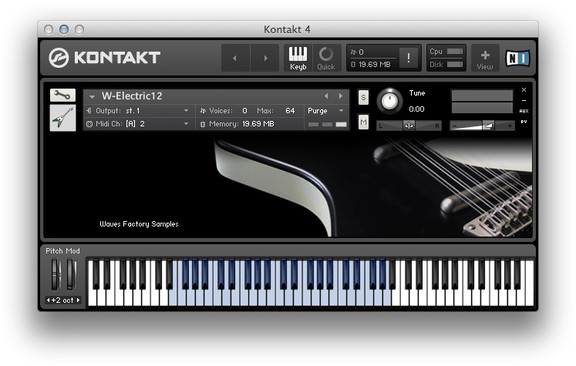Click the Kontakt logo in header
This screenshot has height=366, width=576.
pyautogui.click(x=104, y=58)
